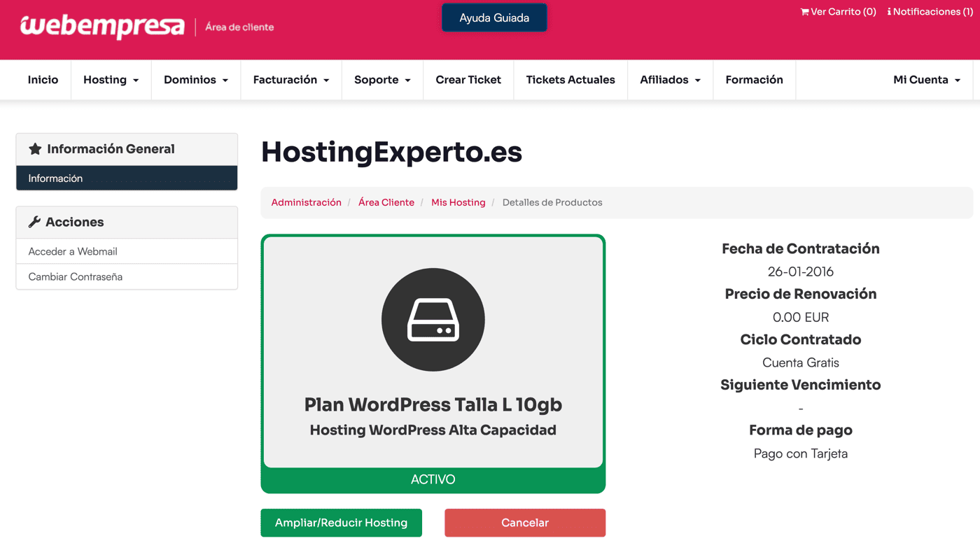The image size is (980, 550).
Task: Click the ACTIVO status bar
Action: click(x=433, y=480)
